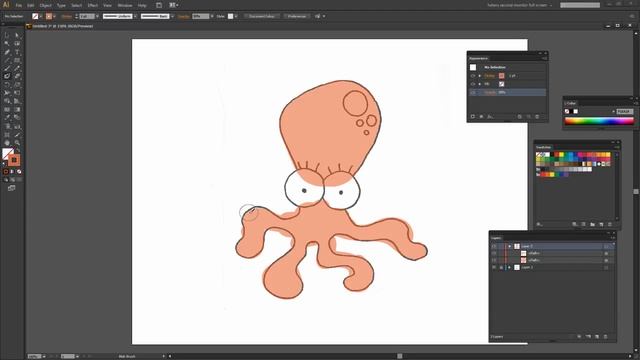
Task: Click Stroke link in control bar
Action: (x=67, y=16)
